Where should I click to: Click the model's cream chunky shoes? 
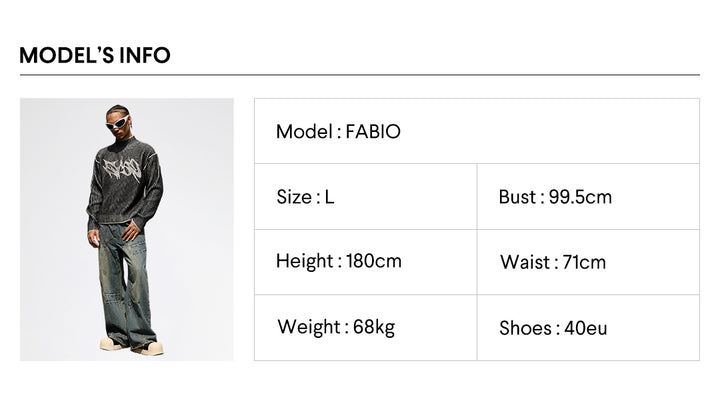[x=132, y=346]
